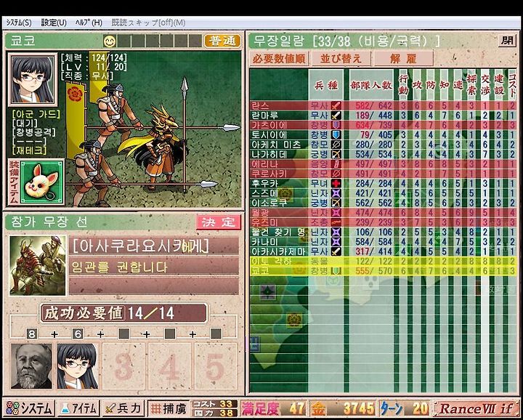Select 쿄코's portrait in participant slot two
Screen dimensions: 523x420
(78, 366)
